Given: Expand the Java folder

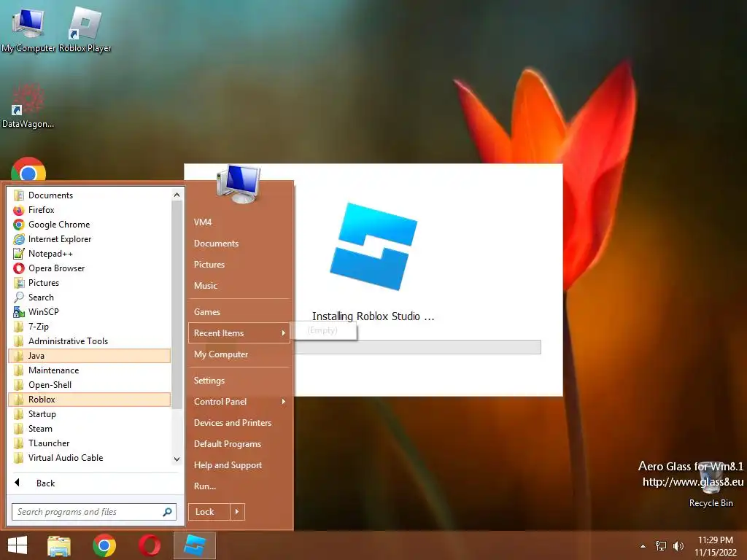Looking at the screenshot, I should [x=90, y=356].
